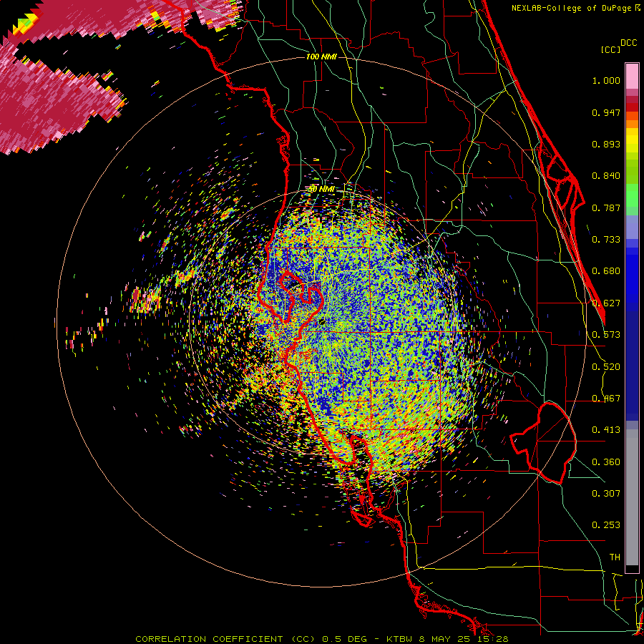Click the 50 NMI range ring label
The image size is (644, 644).
(321, 190)
